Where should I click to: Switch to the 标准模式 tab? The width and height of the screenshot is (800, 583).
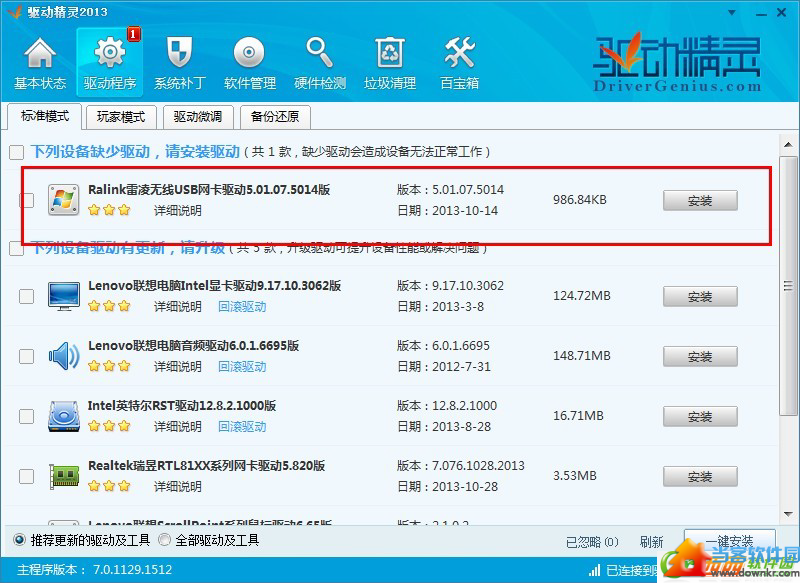pyautogui.click(x=44, y=116)
